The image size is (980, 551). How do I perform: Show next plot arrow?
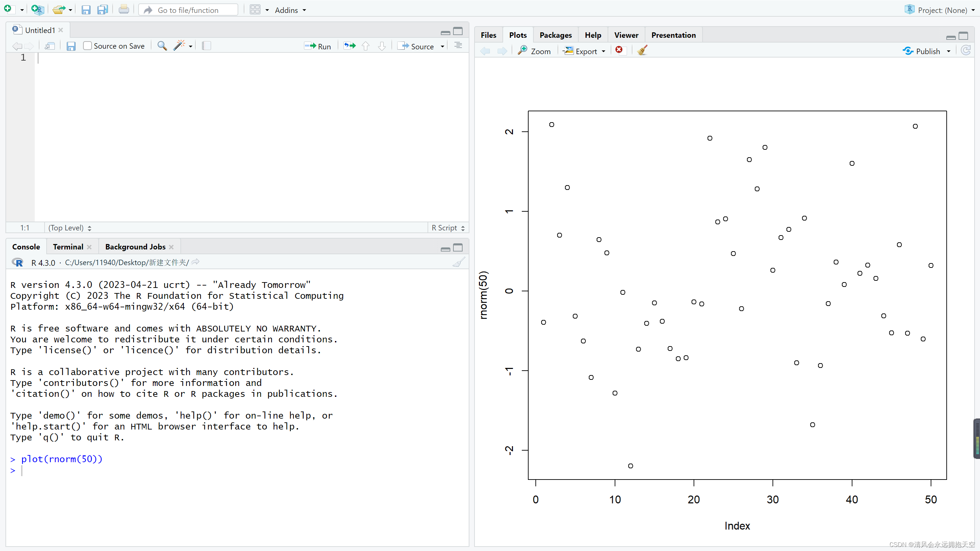(502, 51)
